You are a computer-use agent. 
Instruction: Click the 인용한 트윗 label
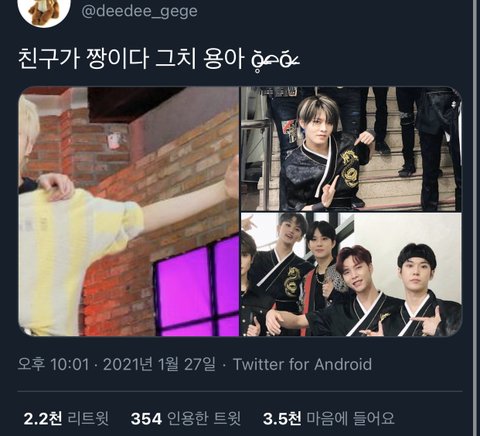[x=204, y=418]
